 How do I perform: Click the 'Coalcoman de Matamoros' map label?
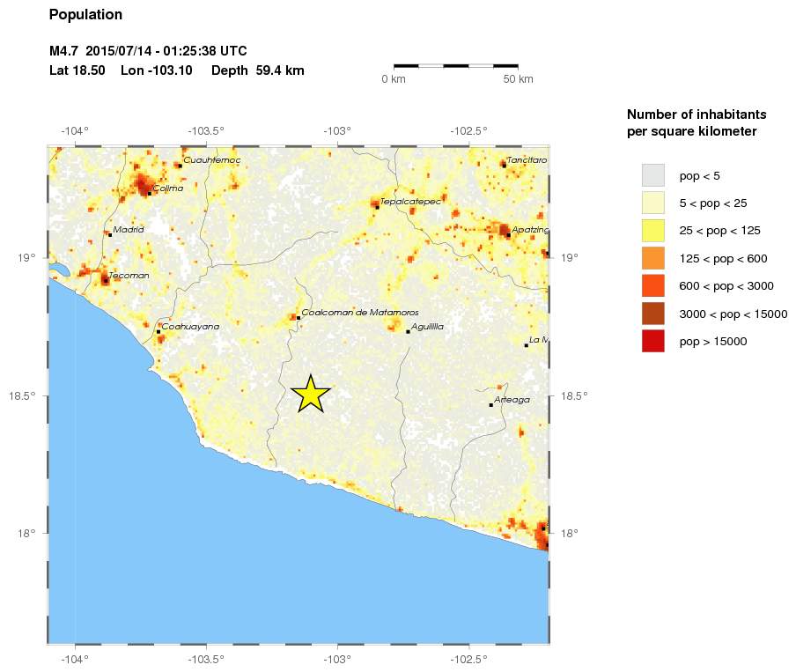[x=360, y=313]
